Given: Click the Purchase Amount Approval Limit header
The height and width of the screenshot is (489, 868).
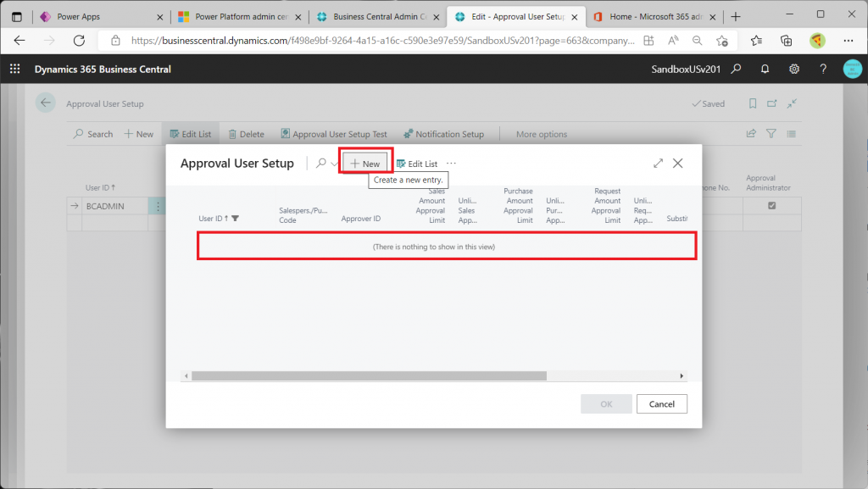Looking at the screenshot, I should click(x=518, y=206).
